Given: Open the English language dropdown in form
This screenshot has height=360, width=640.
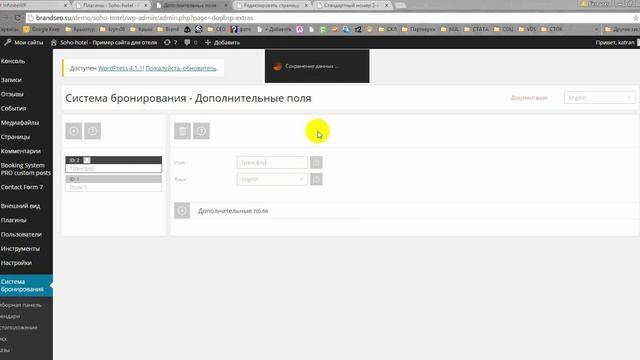Looking at the screenshot, I should coord(272,179).
